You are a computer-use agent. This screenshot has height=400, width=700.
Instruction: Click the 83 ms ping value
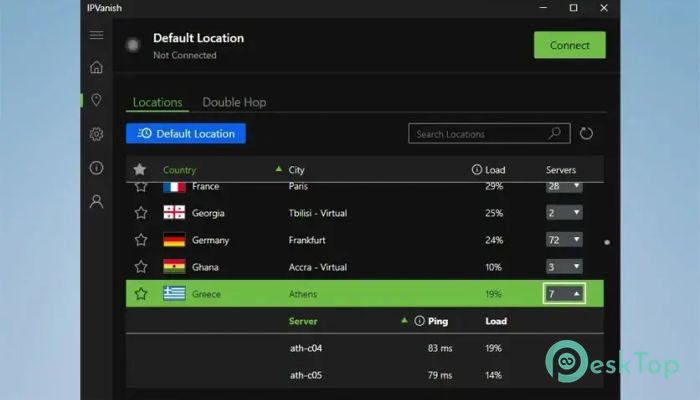pos(440,348)
